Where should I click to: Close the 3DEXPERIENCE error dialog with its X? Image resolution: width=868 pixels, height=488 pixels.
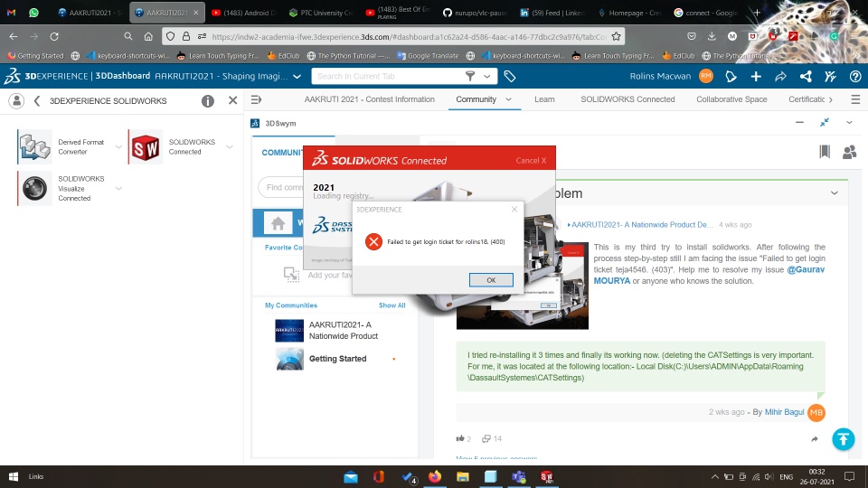[x=514, y=209]
